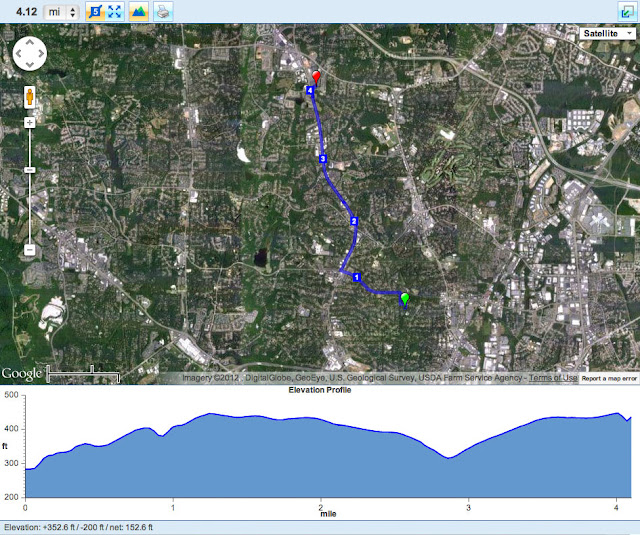Click the printer icon

(163, 11)
